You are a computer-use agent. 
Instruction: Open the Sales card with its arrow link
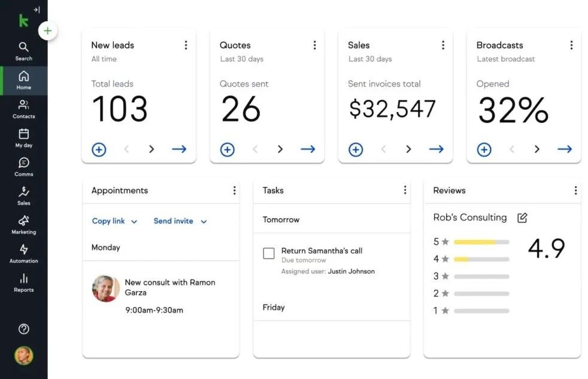pos(436,149)
